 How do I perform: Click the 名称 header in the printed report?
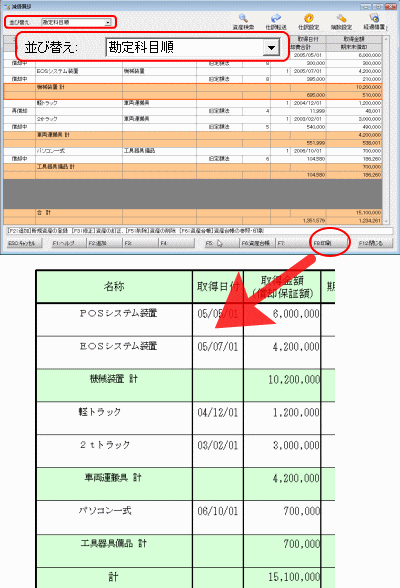point(114,286)
